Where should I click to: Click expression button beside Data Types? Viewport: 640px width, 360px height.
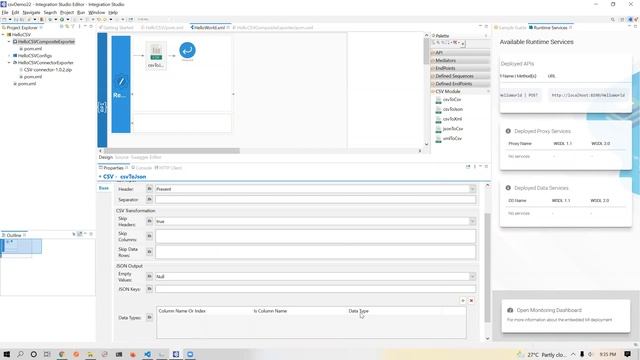click(149, 317)
